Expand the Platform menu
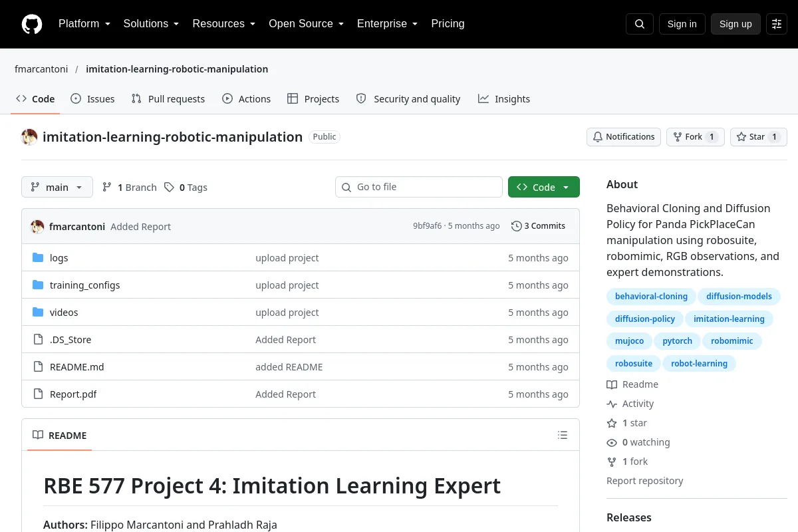Screen dimensions: 798x532 coord(84,24)
